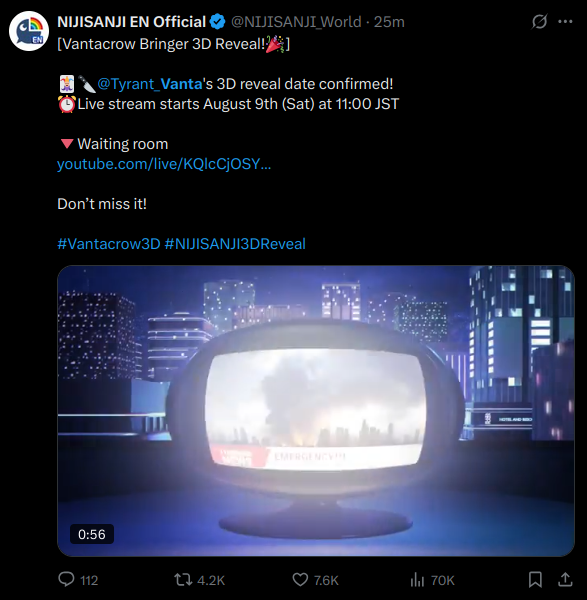The height and width of the screenshot is (600, 587).
Task: Play the video of the glowing TV
Action: coord(316,411)
